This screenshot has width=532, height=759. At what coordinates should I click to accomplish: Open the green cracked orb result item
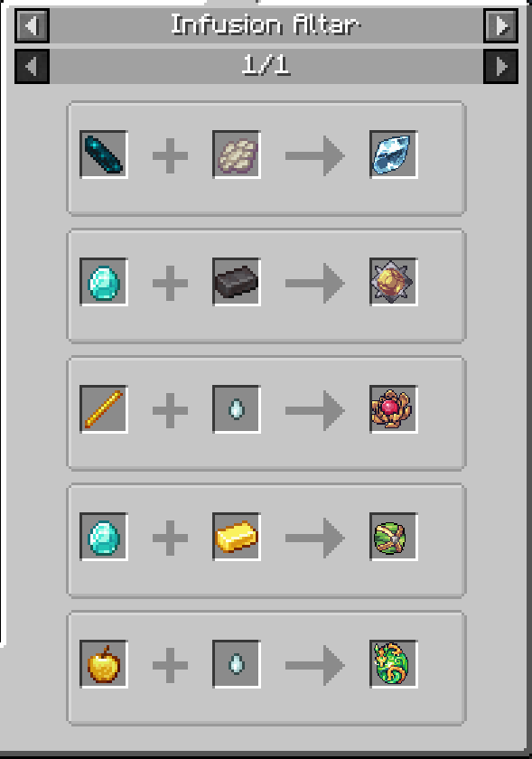(x=393, y=537)
